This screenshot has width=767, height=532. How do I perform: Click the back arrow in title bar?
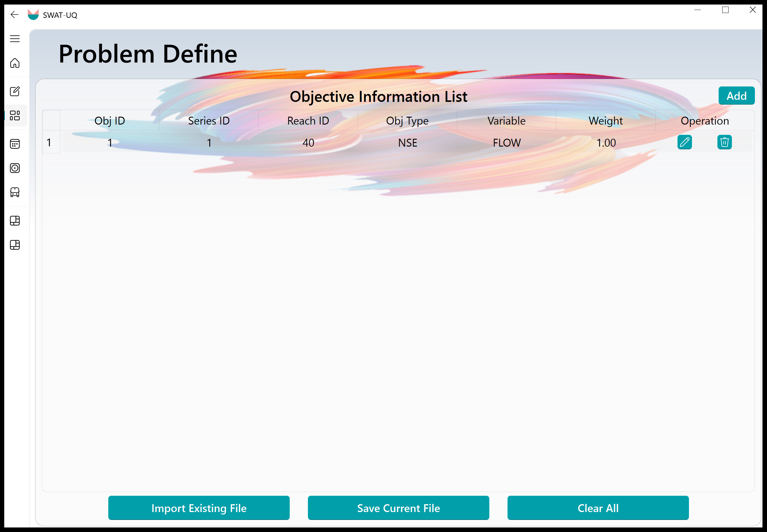(x=14, y=15)
